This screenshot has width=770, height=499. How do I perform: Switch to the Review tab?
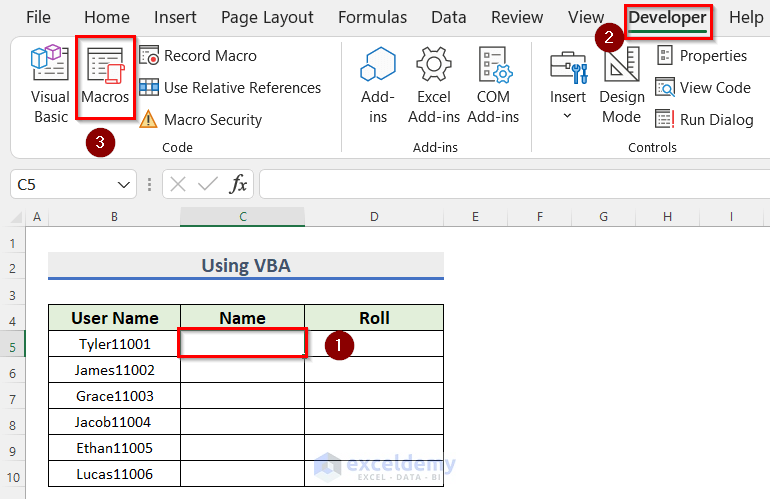(x=517, y=18)
